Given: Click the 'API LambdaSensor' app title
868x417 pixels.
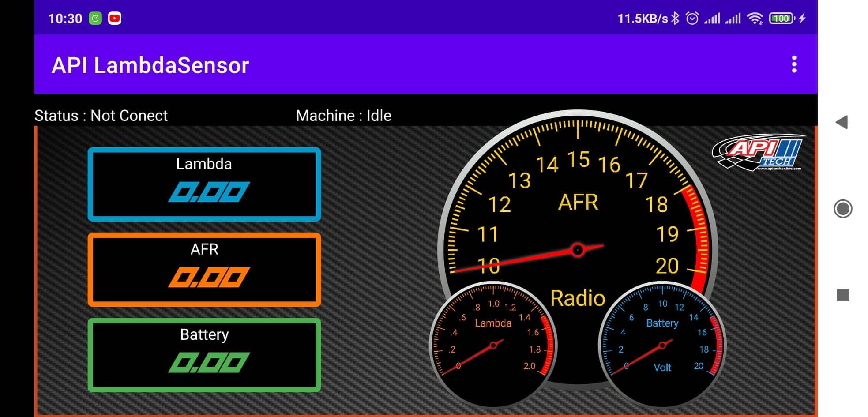Looking at the screenshot, I should click(x=150, y=65).
